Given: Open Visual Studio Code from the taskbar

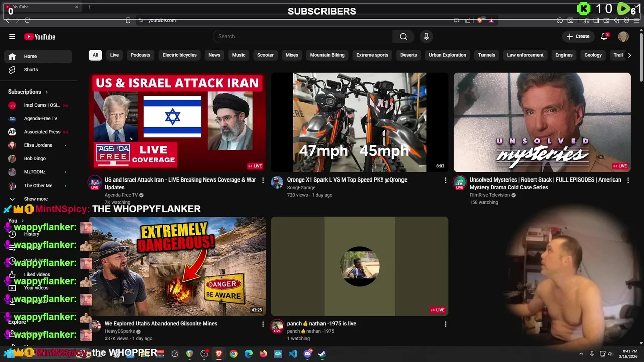Looking at the screenshot, I should pos(293,354).
